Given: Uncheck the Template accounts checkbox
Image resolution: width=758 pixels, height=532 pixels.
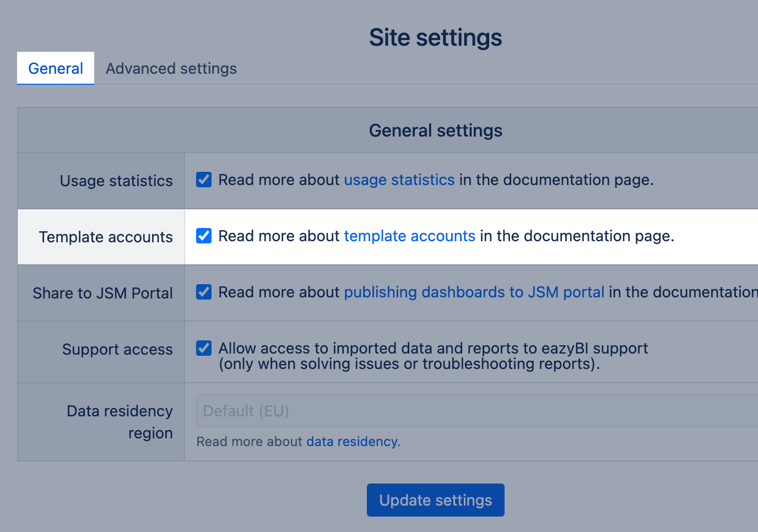Looking at the screenshot, I should pos(204,236).
